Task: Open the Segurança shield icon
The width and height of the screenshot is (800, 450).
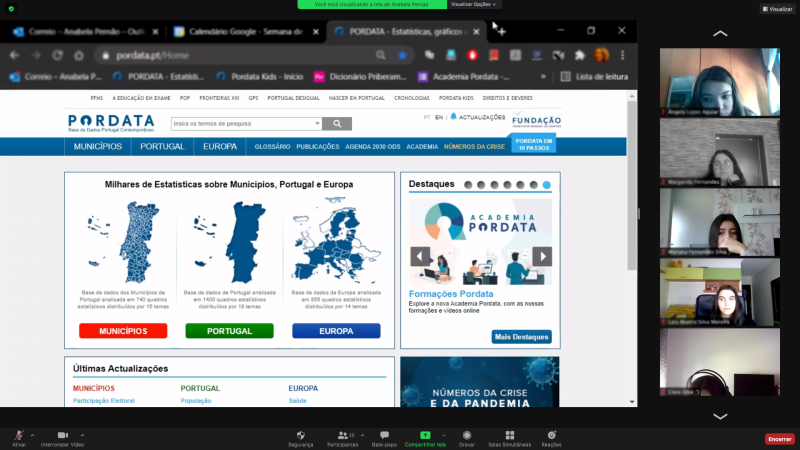Action: click(300, 435)
